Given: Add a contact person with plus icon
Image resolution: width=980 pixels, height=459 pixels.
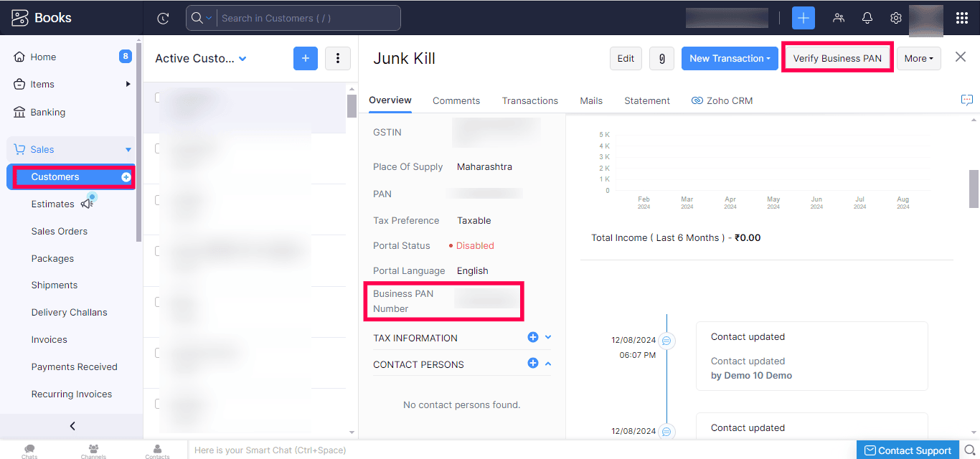Looking at the screenshot, I should [x=533, y=364].
